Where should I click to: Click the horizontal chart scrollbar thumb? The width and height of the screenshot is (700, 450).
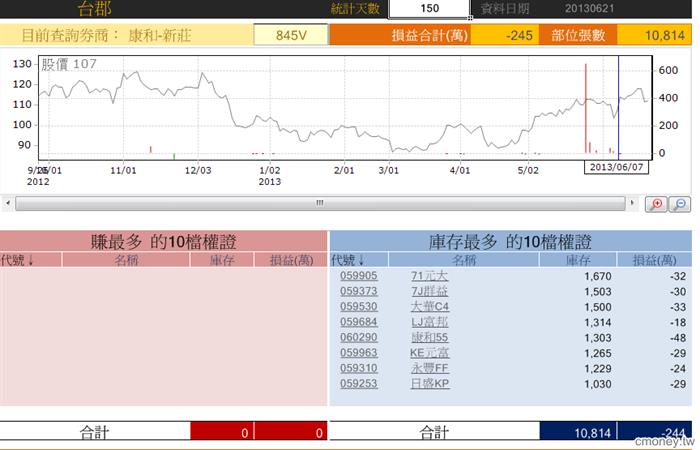coord(320,203)
